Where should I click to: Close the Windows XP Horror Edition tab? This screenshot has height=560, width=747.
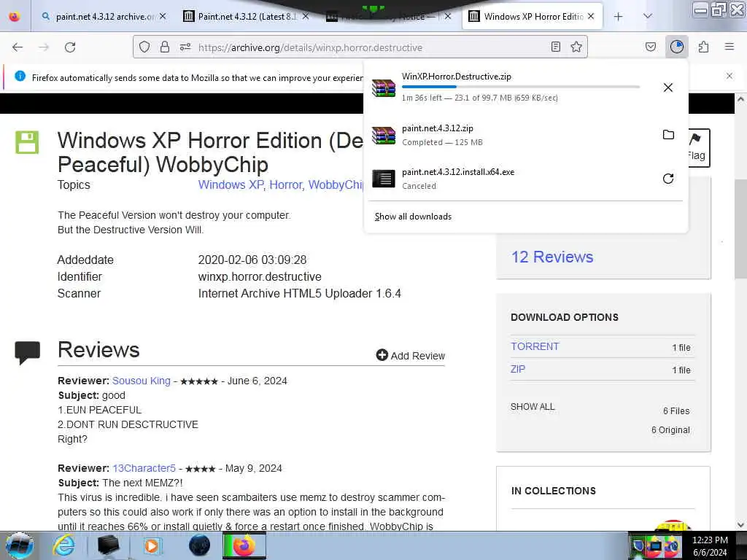click(591, 16)
